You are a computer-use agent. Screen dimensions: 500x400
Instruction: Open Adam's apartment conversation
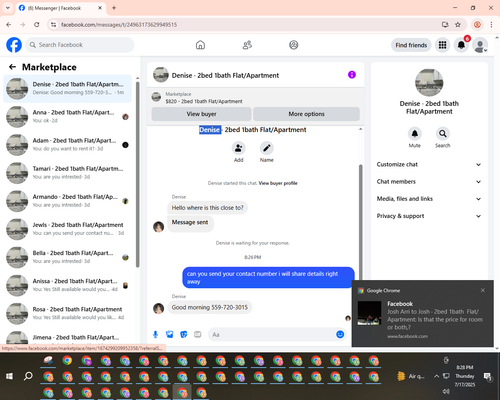click(67, 145)
